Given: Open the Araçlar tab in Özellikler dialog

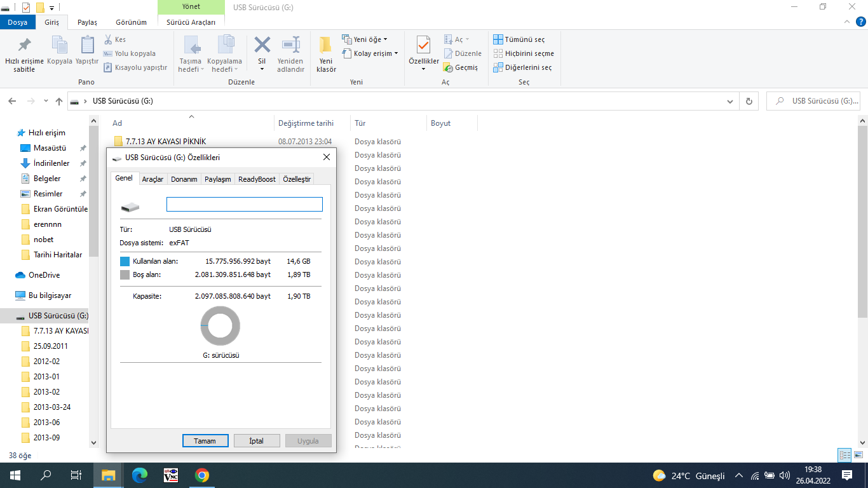Looking at the screenshot, I should point(153,179).
